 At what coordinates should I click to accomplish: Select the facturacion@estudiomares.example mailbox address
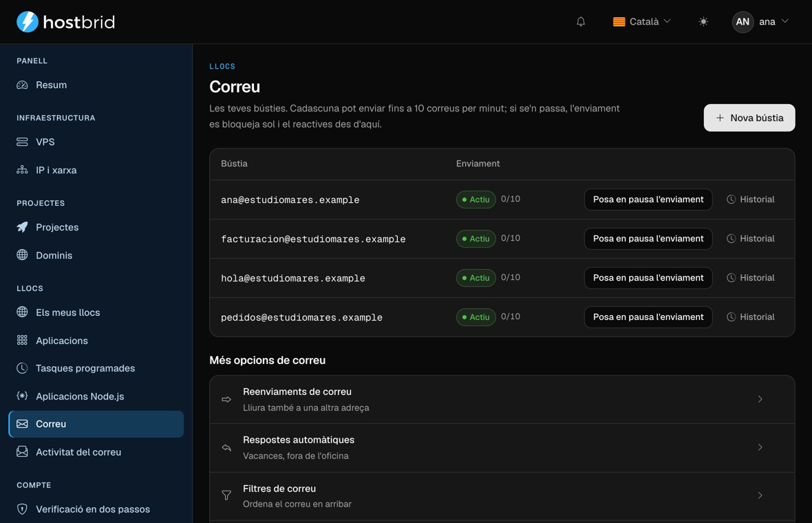[313, 239]
